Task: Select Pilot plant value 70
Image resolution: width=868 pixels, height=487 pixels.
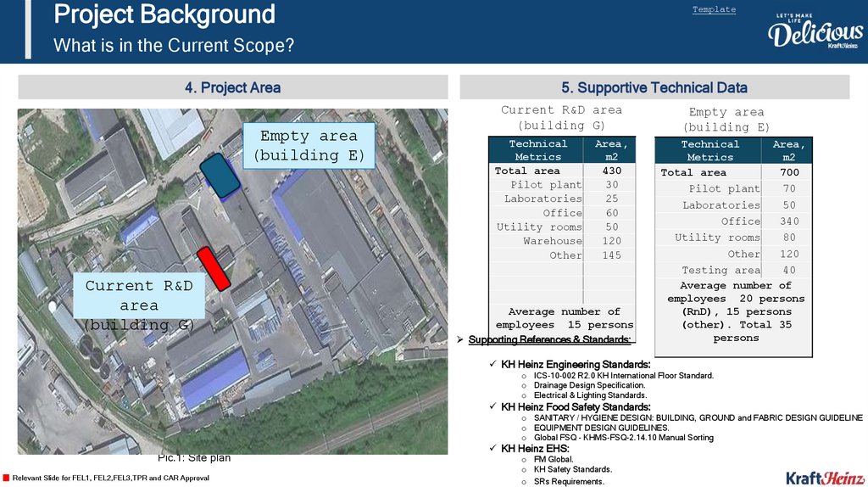Action: point(789,189)
